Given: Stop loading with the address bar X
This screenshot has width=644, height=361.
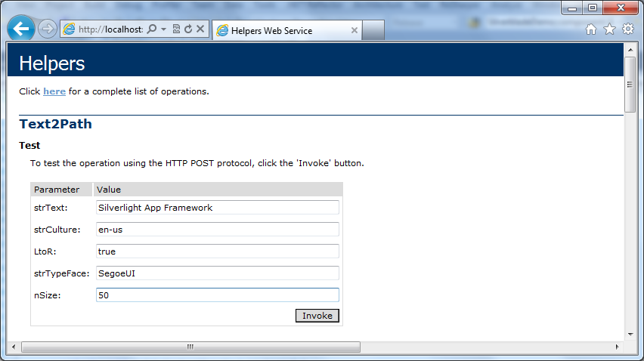Looking at the screenshot, I should pos(200,29).
